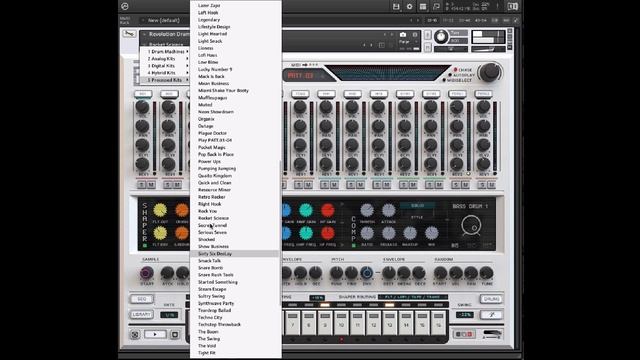640x360 pixels.
Task: Click the save floppy disk icon
Action: [396, 6]
